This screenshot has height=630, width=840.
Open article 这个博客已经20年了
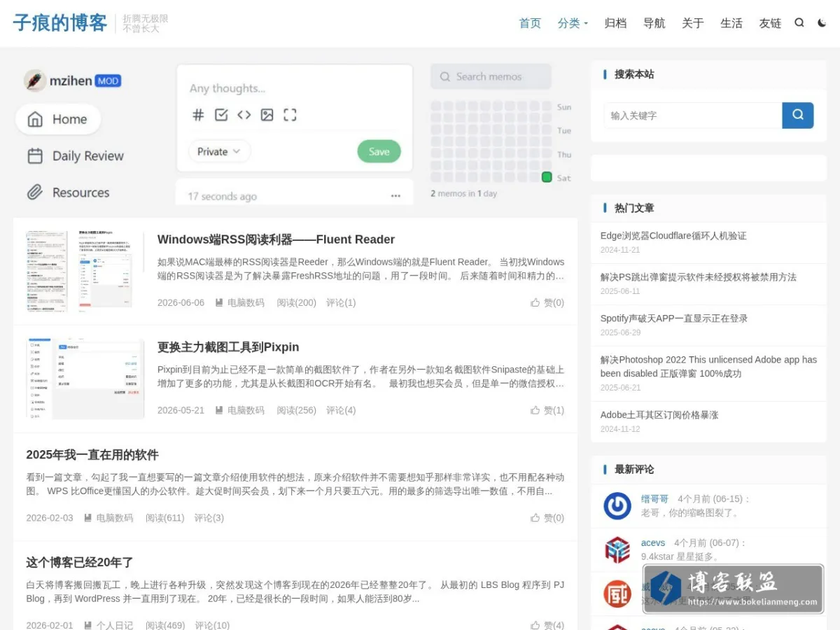point(80,563)
